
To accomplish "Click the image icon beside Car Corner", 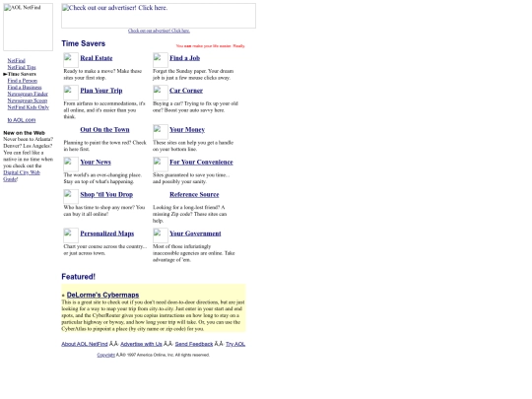I will point(161,93).
